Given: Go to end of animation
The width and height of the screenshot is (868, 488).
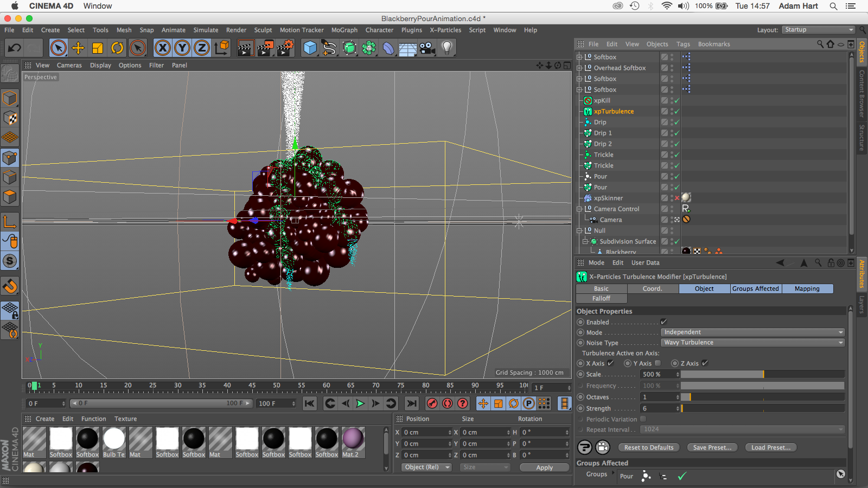Looking at the screenshot, I should tap(412, 403).
